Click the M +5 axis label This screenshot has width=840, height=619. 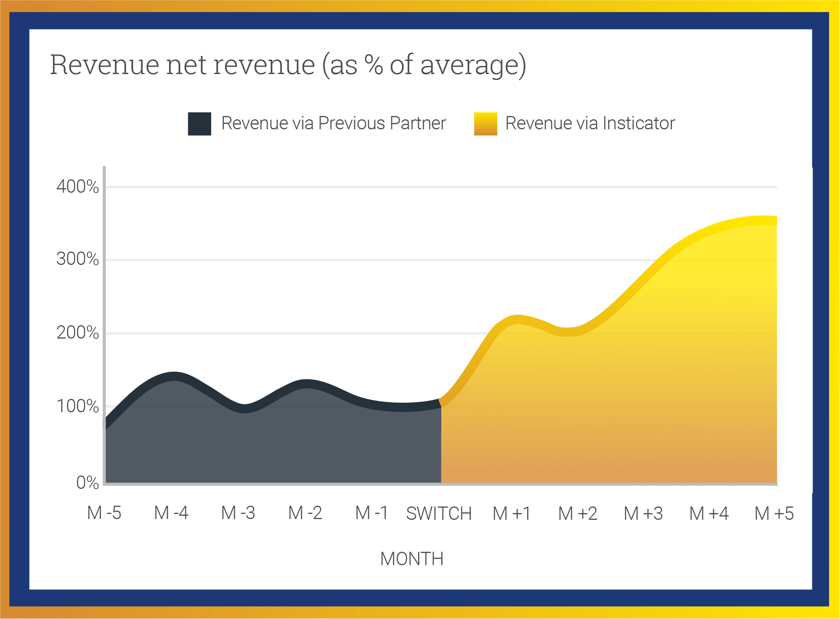[774, 513]
